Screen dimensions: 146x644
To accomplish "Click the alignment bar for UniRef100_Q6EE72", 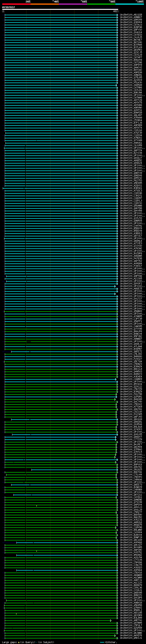I will pyautogui.click(x=65, y=352).
